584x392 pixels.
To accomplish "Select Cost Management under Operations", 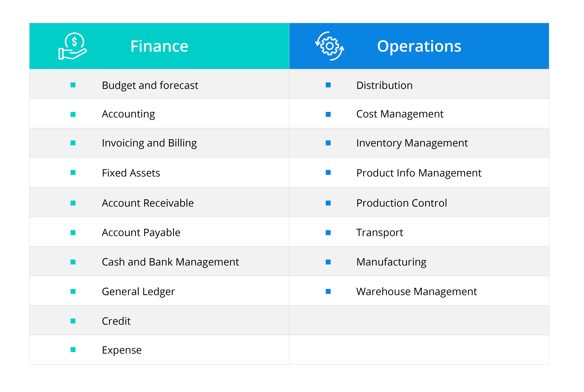I will pos(400,114).
